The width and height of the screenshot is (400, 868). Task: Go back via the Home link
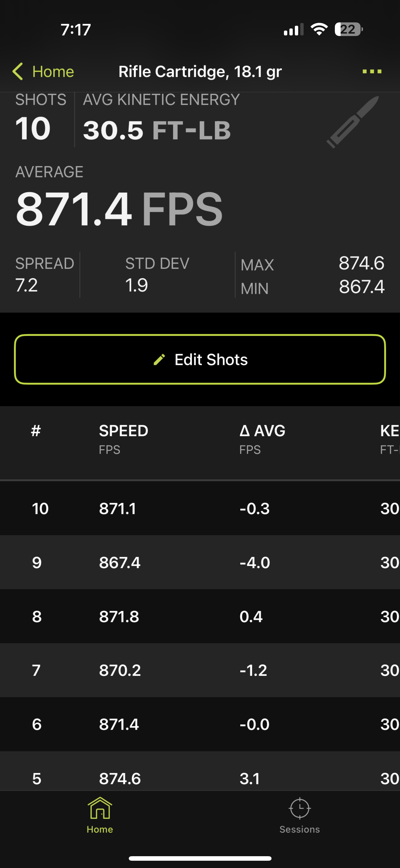pos(43,71)
